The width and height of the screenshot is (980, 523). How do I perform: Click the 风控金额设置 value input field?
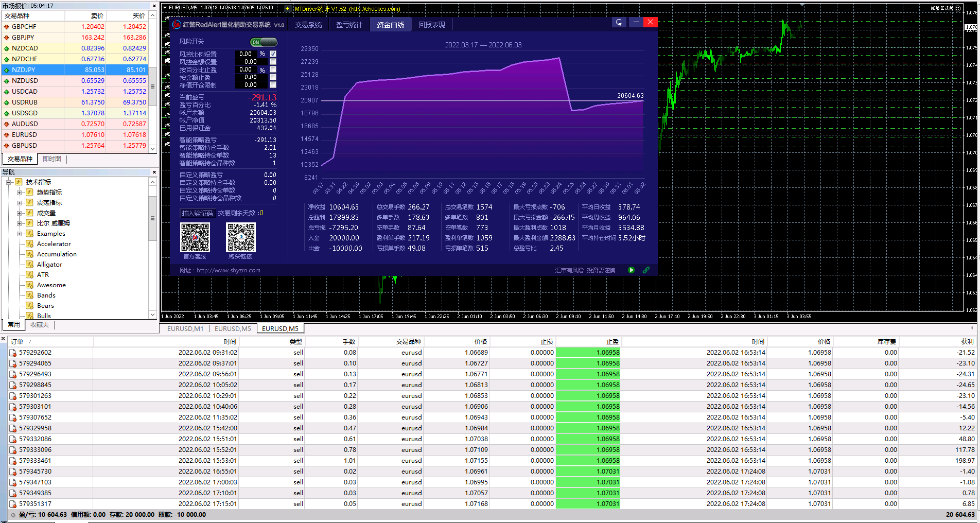pyautogui.click(x=251, y=61)
